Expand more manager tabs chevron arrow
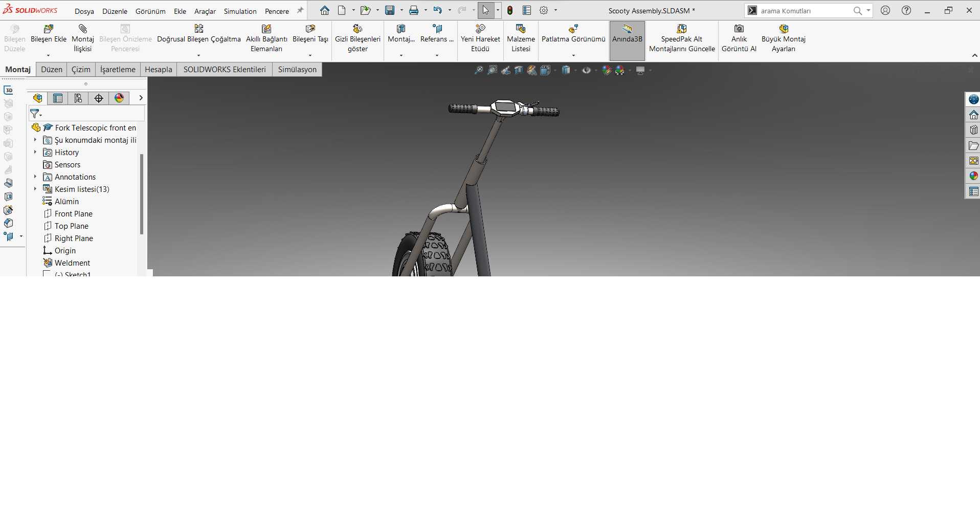The width and height of the screenshot is (980, 521). click(141, 98)
